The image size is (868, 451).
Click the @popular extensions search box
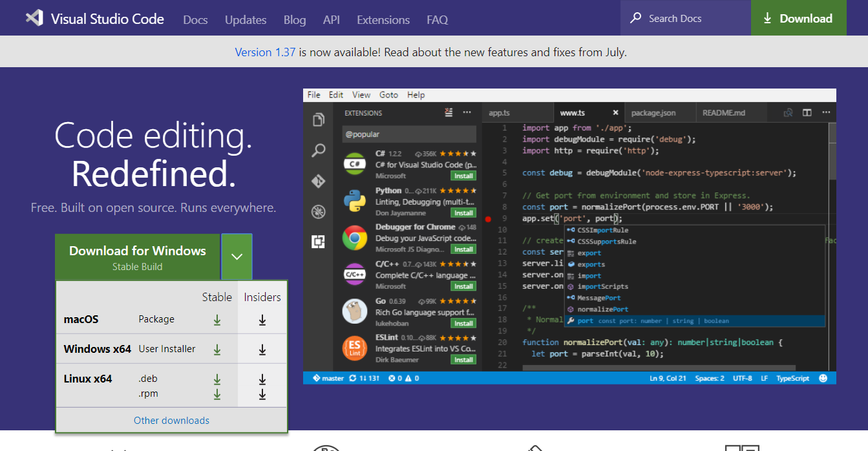click(409, 134)
